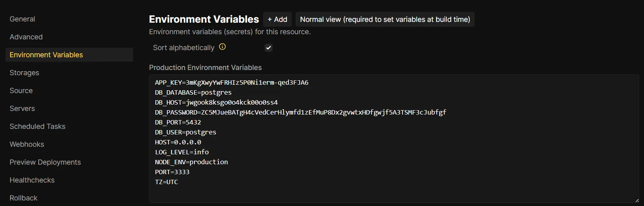Open the Servers section

22,109
